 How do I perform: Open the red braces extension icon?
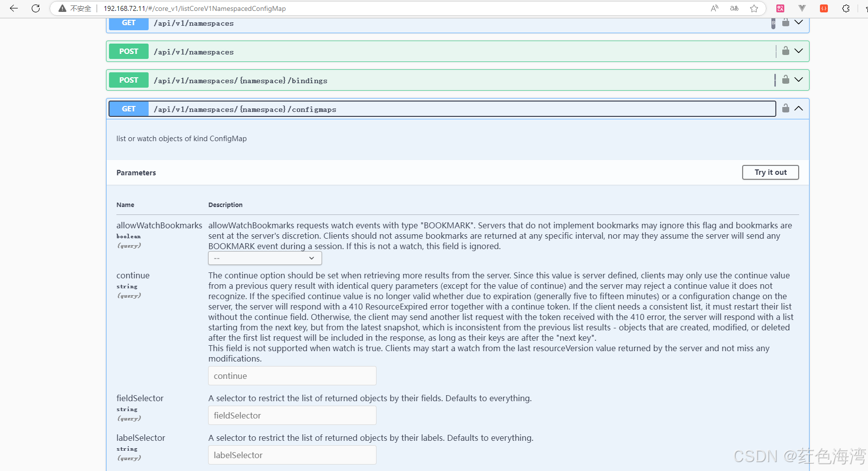click(x=824, y=8)
